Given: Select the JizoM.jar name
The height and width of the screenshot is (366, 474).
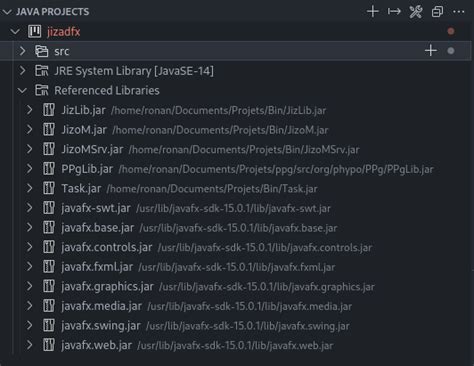Looking at the screenshot, I should click(x=84, y=130).
